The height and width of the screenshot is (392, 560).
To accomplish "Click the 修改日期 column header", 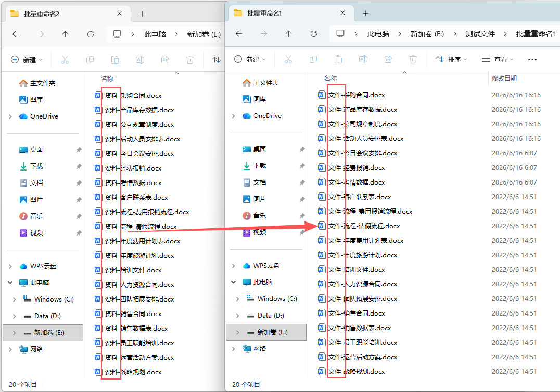I will pos(504,78).
